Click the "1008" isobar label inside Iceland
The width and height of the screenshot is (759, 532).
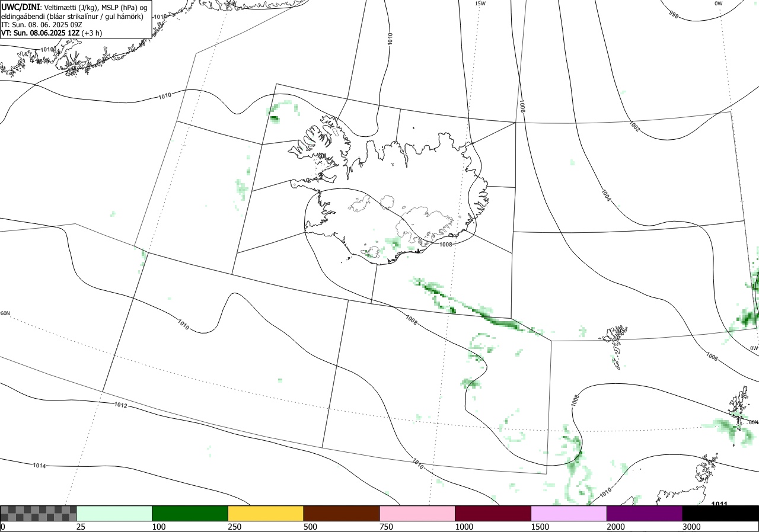tap(445, 244)
